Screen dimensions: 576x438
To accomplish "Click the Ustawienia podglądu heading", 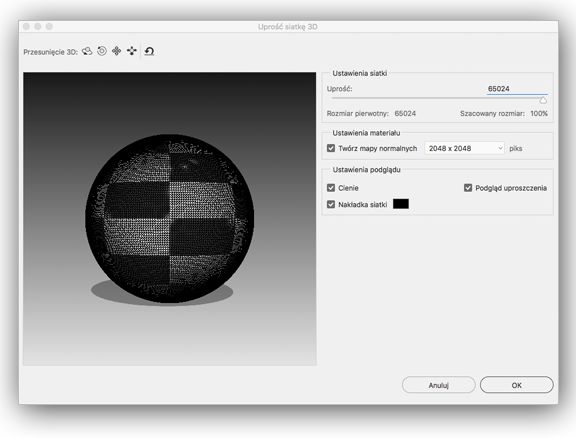I will click(367, 170).
